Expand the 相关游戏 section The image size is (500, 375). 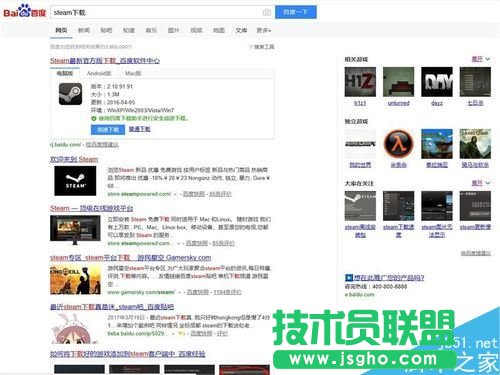click(x=481, y=59)
